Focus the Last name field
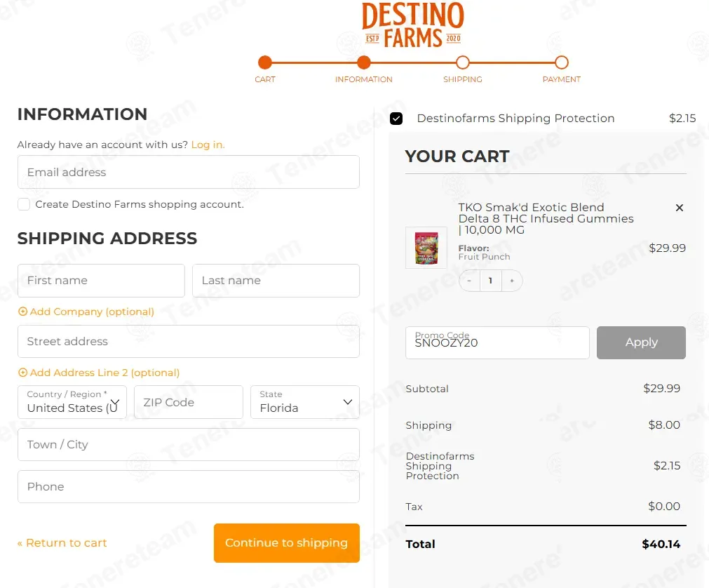Screen dimensions: 709x588 pyautogui.click(x=276, y=281)
